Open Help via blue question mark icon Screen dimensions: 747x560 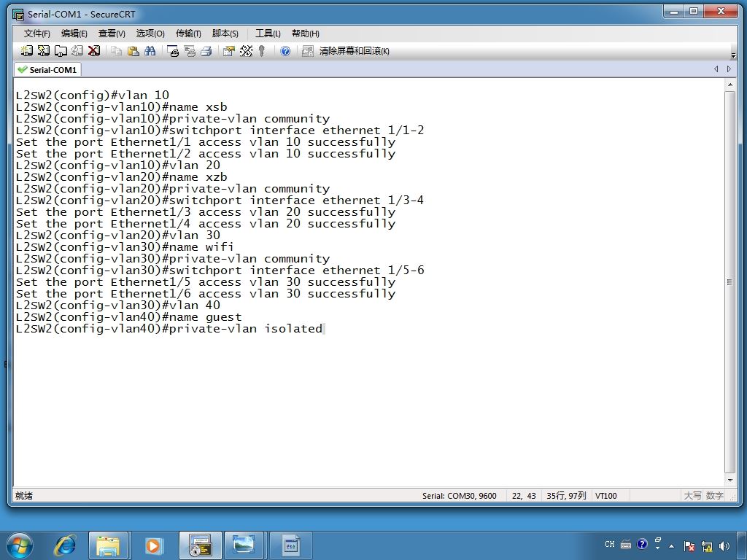coord(285,51)
